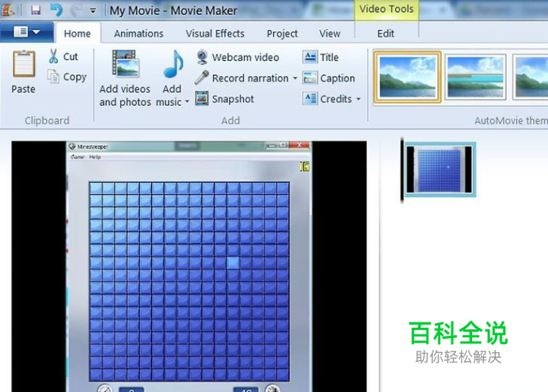Switch to the Home ribbon tab
Viewport: 548px width, 392px height.
(x=78, y=33)
